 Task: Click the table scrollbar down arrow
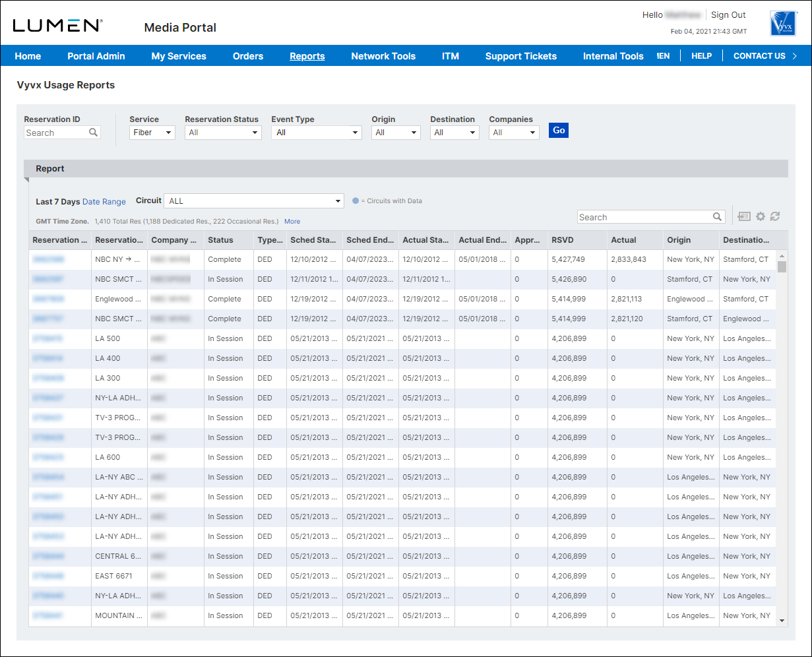pyautogui.click(x=782, y=620)
